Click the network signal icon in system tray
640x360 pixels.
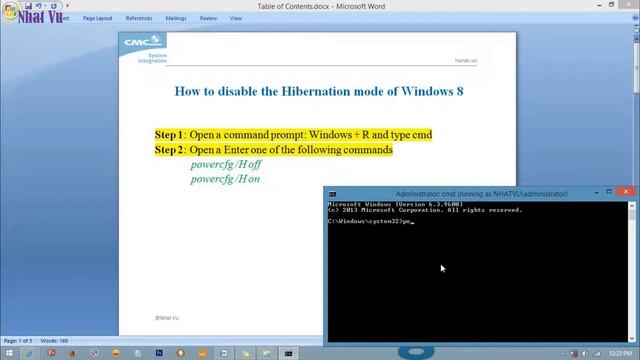point(597,353)
